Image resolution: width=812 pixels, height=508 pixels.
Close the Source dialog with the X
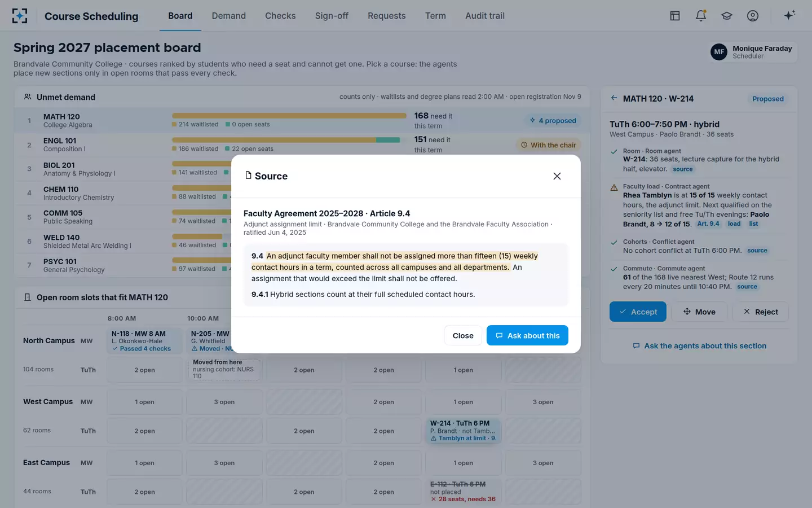pyautogui.click(x=557, y=176)
